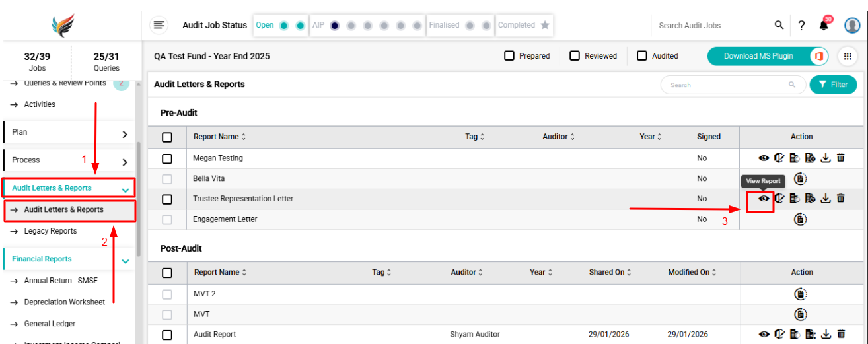Collapse the Financial Reports section
868x344 pixels.
tap(125, 260)
